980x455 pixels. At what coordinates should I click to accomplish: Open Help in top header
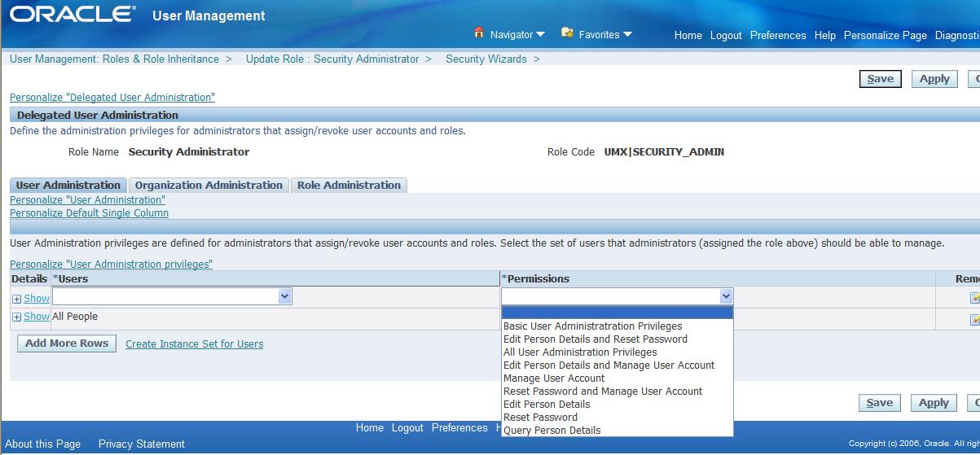825,35
